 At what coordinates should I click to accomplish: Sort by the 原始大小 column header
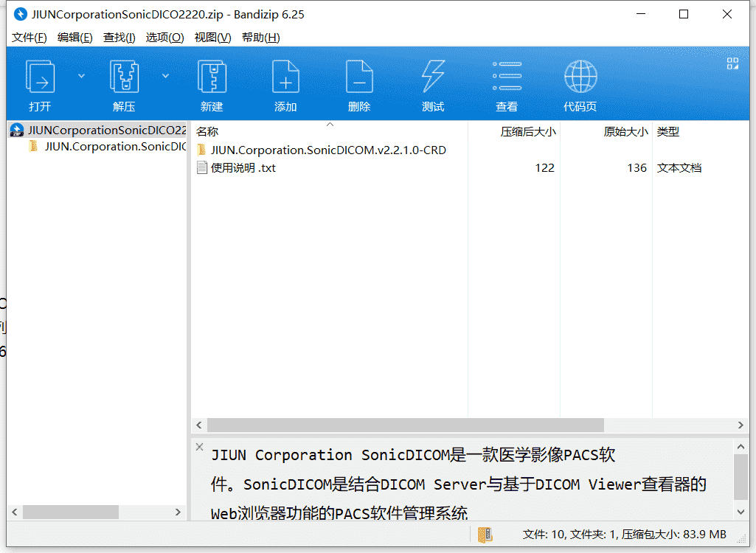(x=606, y=132)
